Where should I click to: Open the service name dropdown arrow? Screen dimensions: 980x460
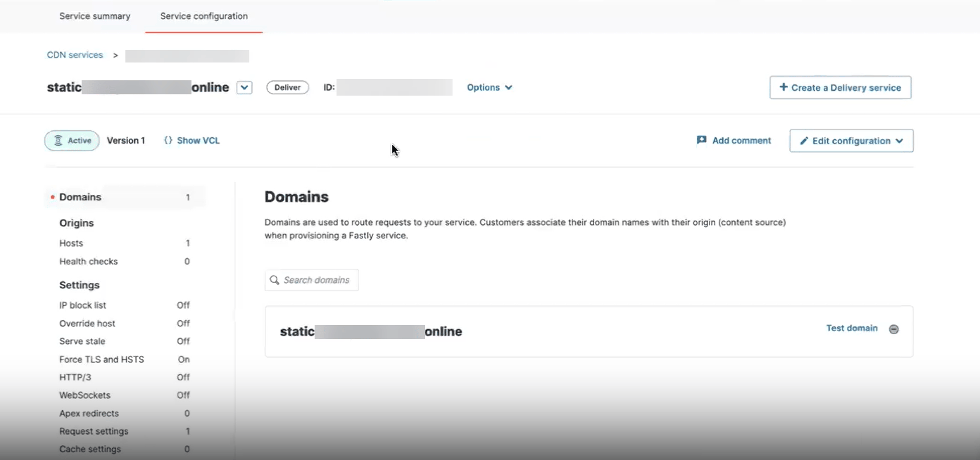(x=244, y=87)
